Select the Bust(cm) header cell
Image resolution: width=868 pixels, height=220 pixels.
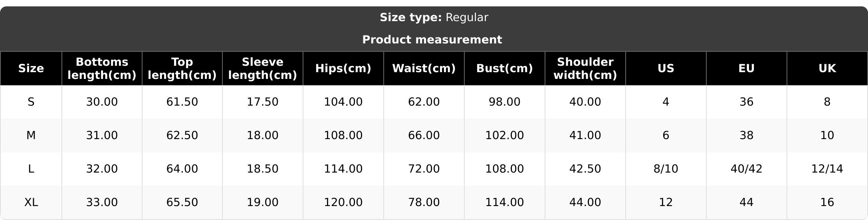pos(505,69)
